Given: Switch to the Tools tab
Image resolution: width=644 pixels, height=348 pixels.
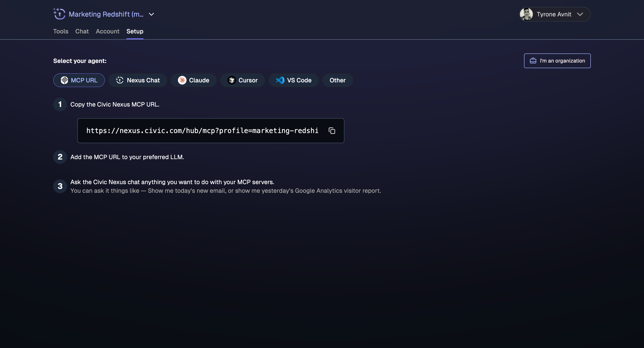Looking at the screenshot, I should (61, 31).
